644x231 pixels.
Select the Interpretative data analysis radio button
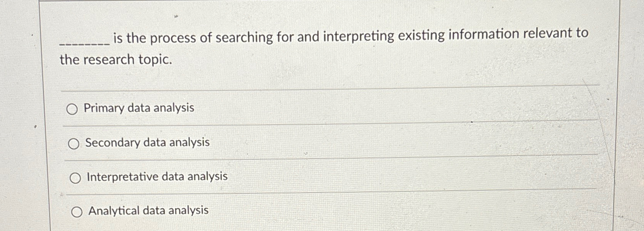(x=76, y=178)
